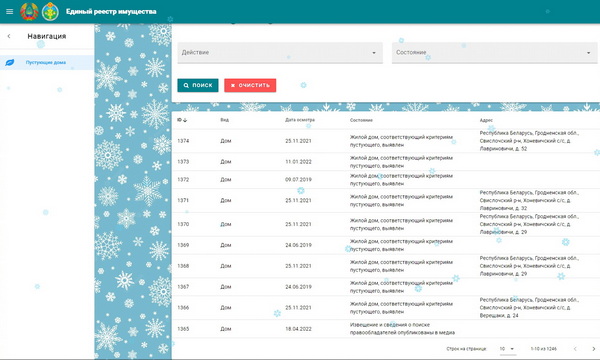
Task: Click date 09.07.2019 cell
Action: coord(298,179)
